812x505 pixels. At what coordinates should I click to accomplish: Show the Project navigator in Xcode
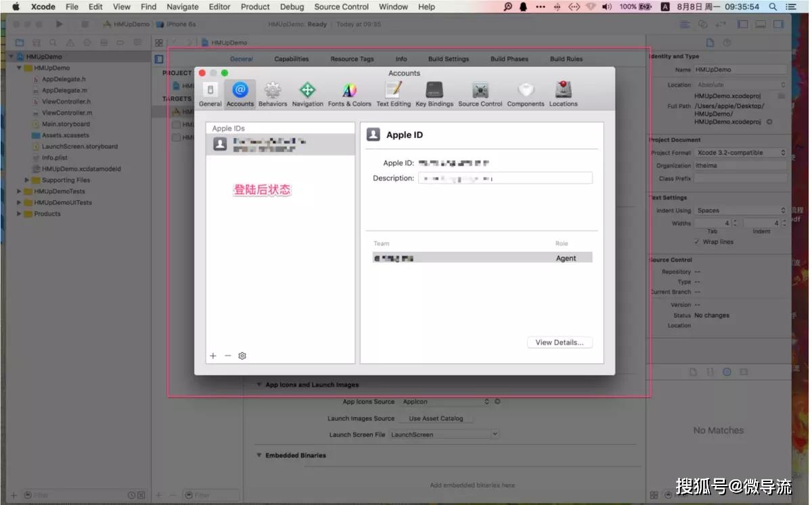(x=20, y=42)
